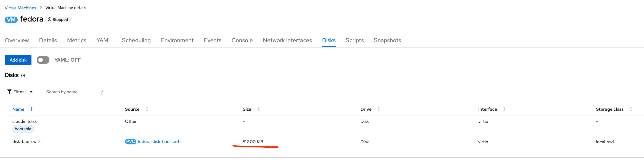Click the slash shortcut hint in search
This screenshot has height=164, width=644.
point(102,92)
